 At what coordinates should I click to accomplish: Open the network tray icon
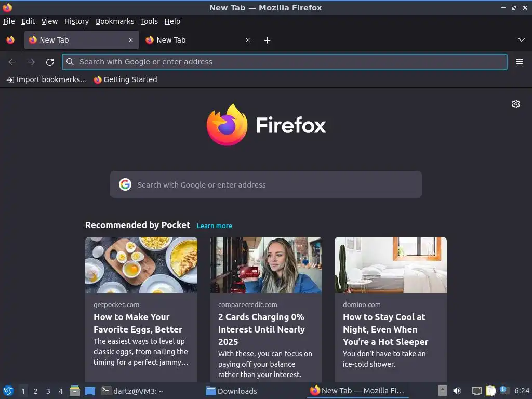tap(477, 391)
